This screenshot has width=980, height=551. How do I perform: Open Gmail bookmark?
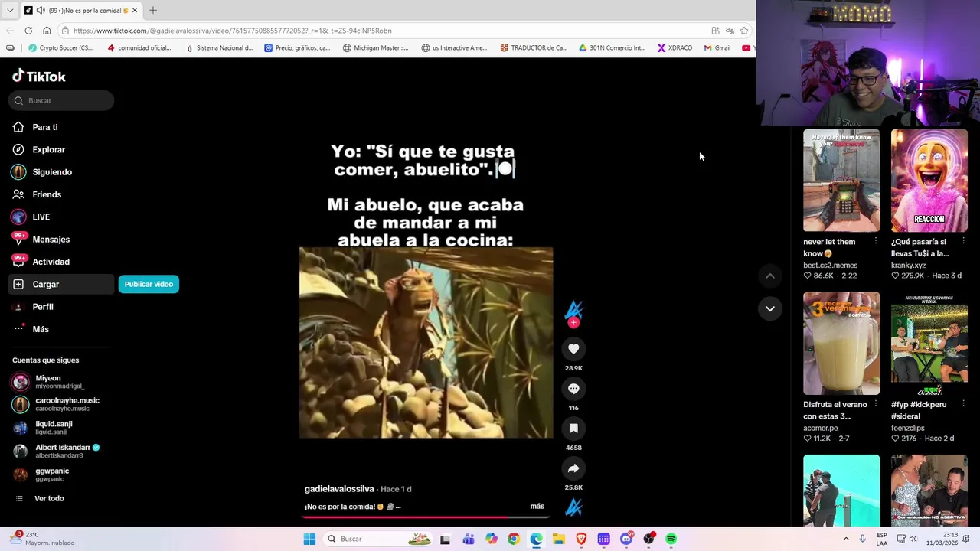717,47
